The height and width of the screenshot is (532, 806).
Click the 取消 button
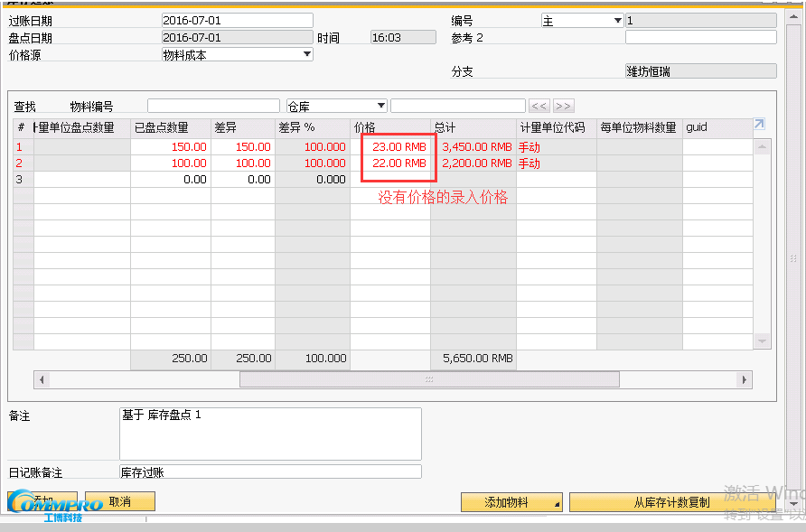[119, 500]
